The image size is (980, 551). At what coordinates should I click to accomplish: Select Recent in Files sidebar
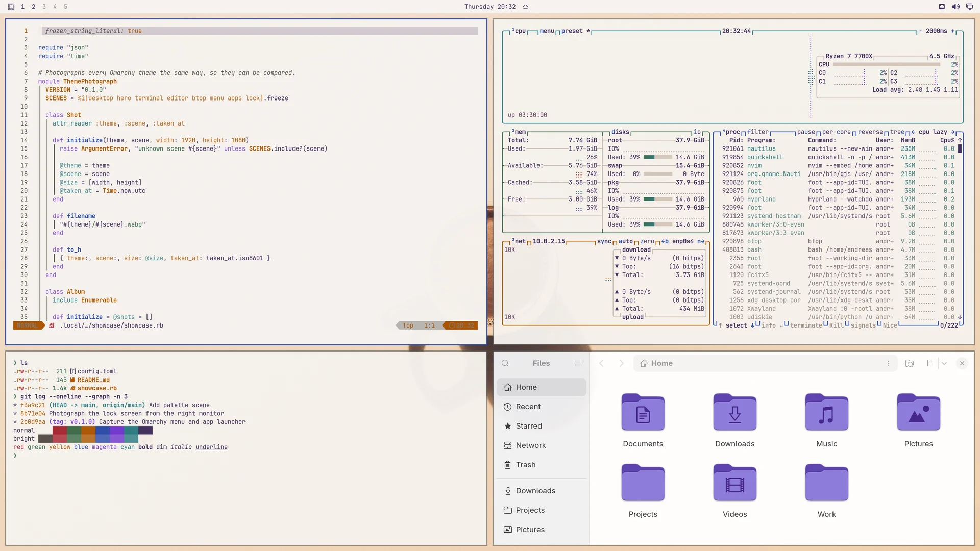click(x=541, y=407)
